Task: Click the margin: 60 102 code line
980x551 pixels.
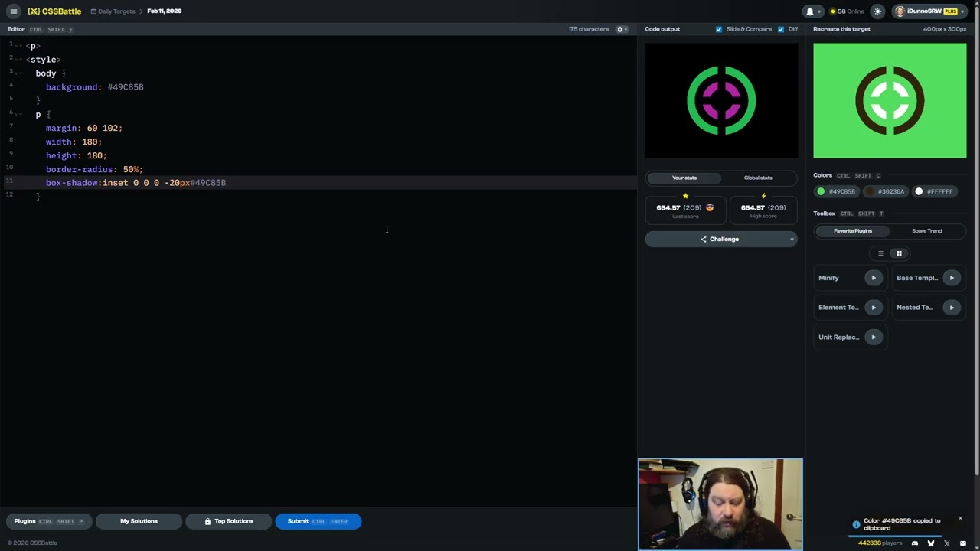Action: [83, 129]
